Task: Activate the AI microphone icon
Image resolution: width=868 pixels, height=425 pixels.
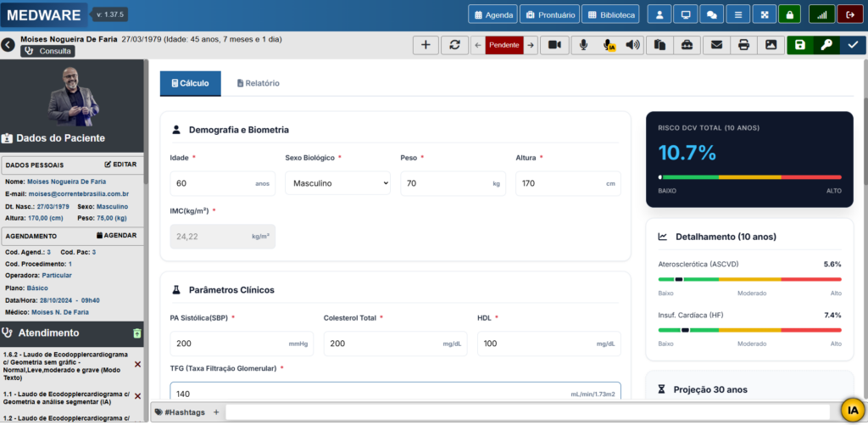Action: click(609, 45)
